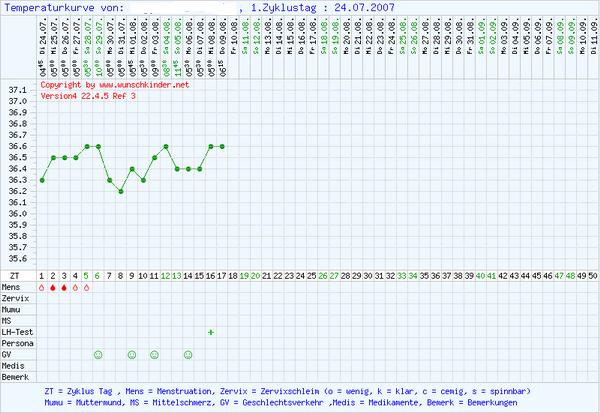This screenshot has height=413, width=600.
Task: Click the last temperature point on cycle day 17
Action: pyautogui.click(x=222, y=146)
